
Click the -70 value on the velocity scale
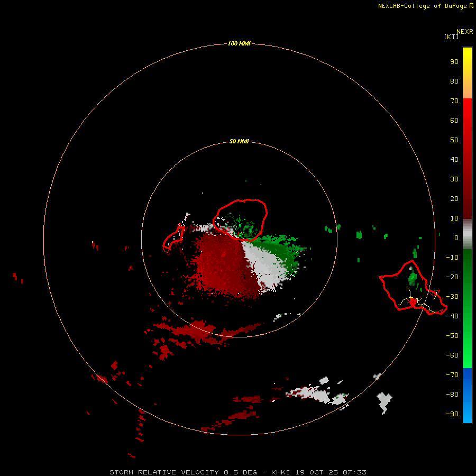[x=452, y=375]
